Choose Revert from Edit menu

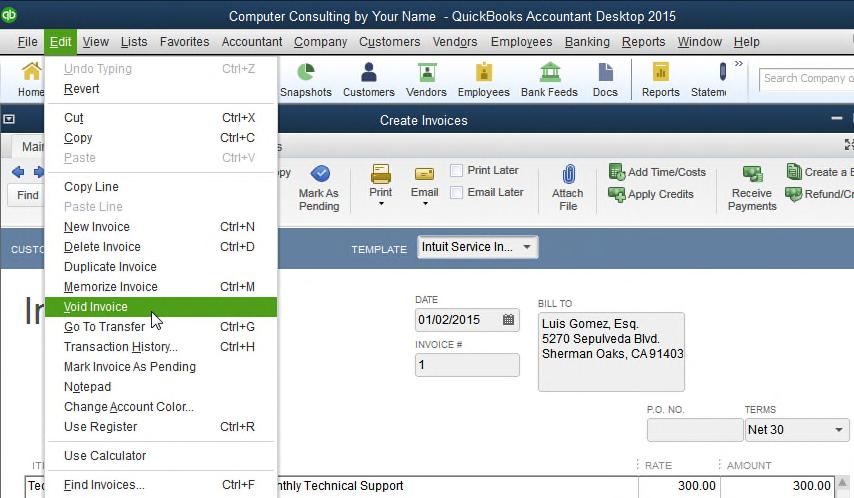161,89
